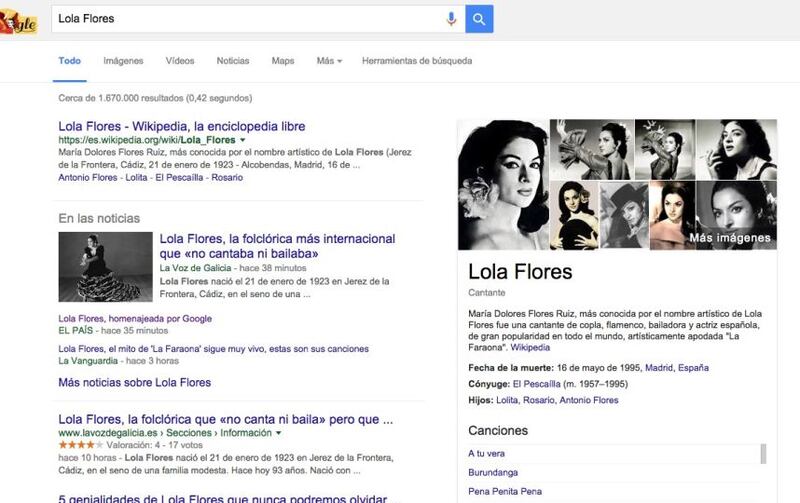
Task: Follow the Lolita sitelink under Wikipedia result
Action: [136, 178]
